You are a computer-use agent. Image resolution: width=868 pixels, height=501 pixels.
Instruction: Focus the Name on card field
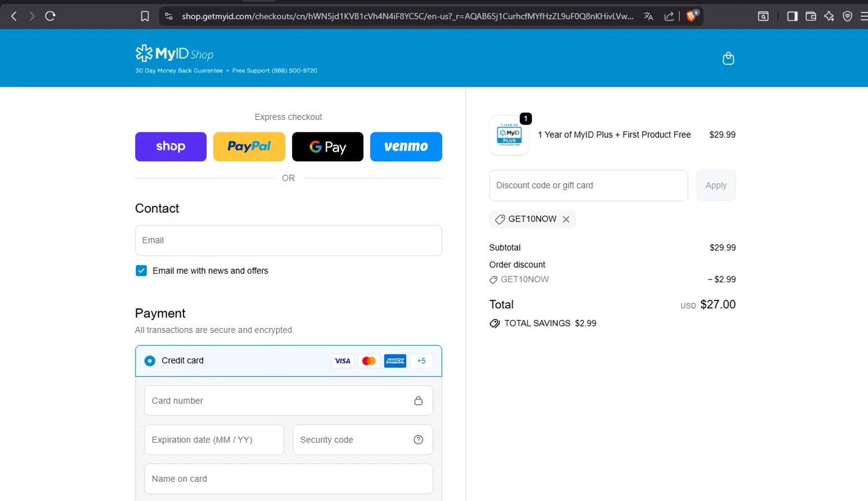coord(289,479)
